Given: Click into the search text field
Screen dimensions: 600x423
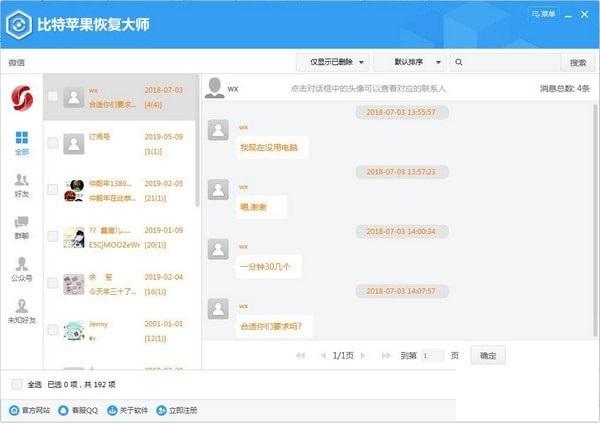Looking at the screenshot, I should pos(512,62).
